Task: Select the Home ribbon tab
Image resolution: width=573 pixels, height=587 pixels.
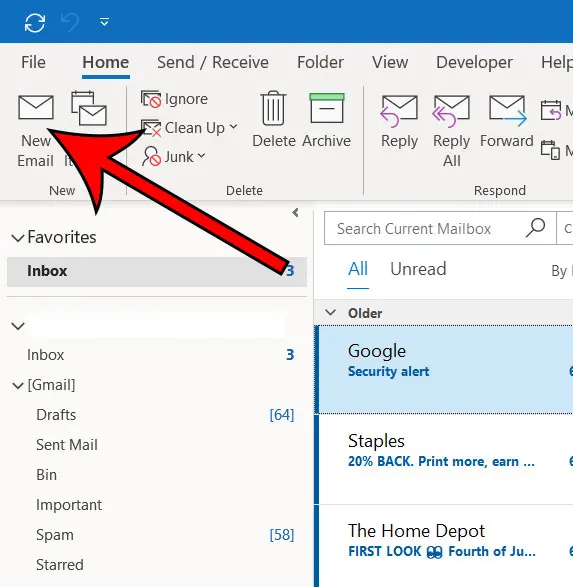Action: point(106,62)
